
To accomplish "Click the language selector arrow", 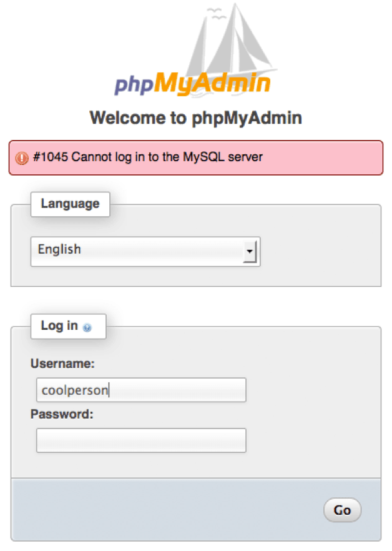I will [250, 251].
